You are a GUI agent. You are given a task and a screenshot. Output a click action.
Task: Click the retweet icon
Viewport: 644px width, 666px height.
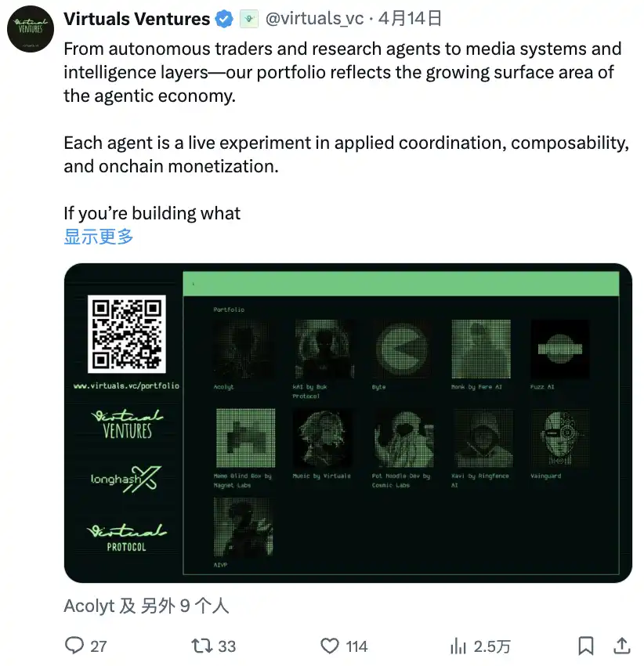(x=201, y=646)
